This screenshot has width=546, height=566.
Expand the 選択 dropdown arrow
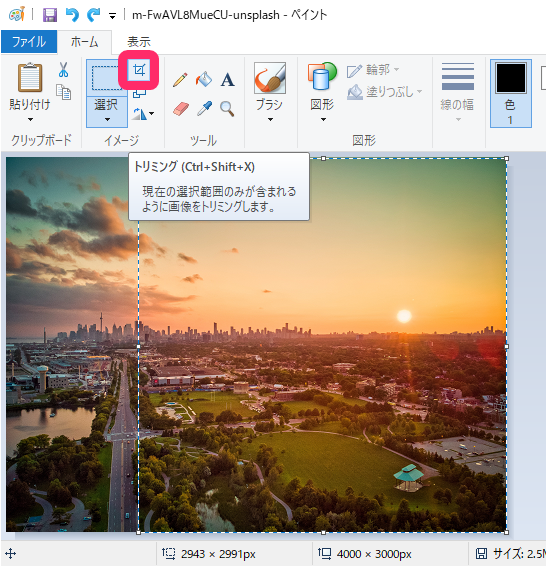tap(107, 119)
